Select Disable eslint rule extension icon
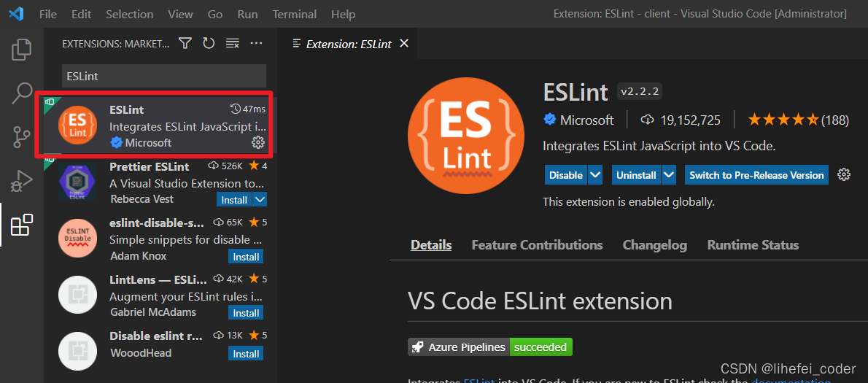868x383 pixels. point(78,351)
